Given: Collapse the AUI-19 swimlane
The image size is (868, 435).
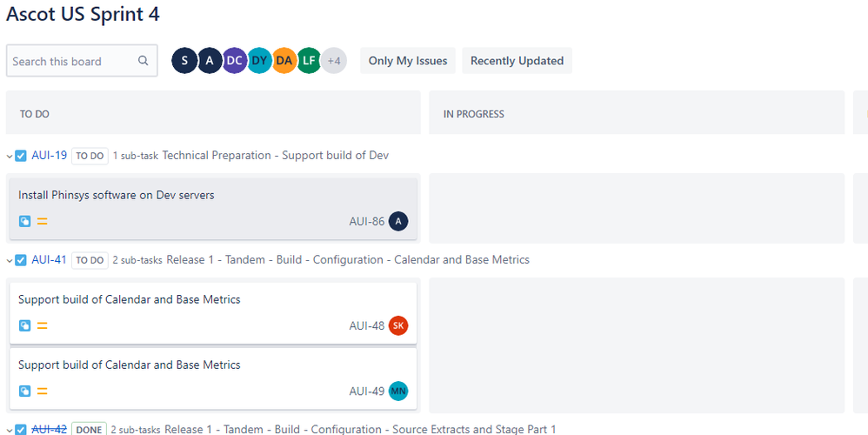Looking at the screenshot, I should coord(10,157).
